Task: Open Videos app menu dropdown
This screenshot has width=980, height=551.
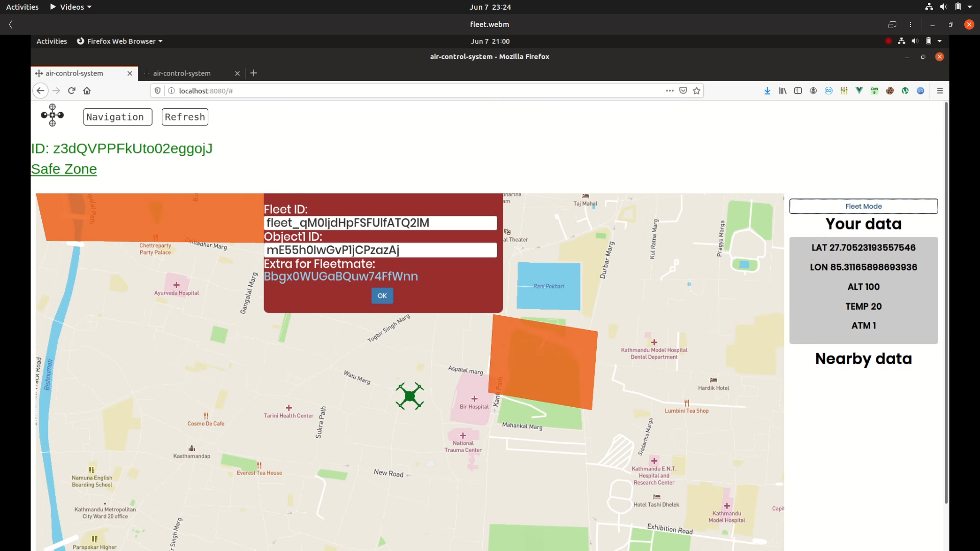Action: (71, 7)
